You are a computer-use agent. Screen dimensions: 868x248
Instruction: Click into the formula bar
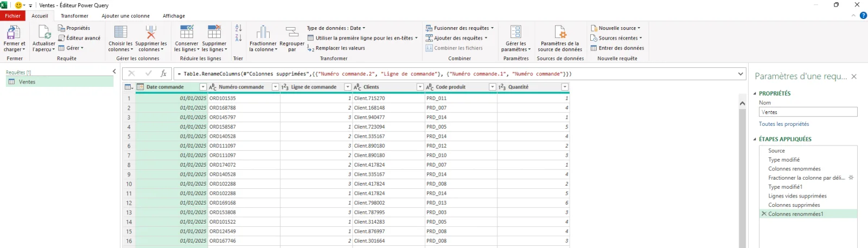[455, 74]
